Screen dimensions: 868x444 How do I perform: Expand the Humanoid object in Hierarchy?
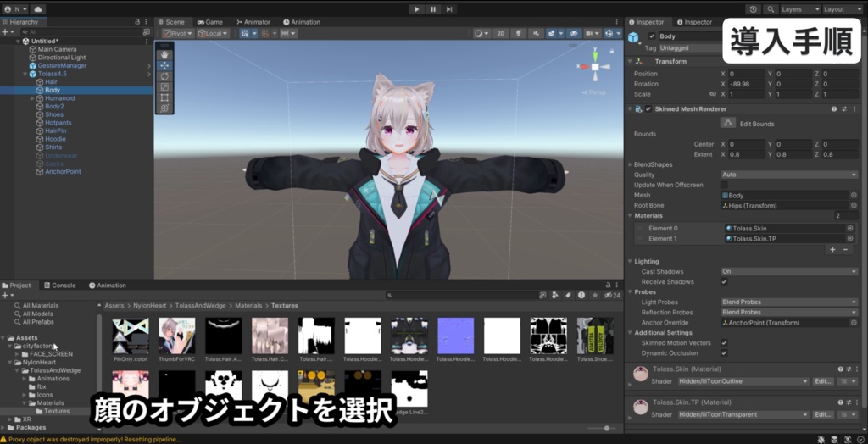[x=33, y=98]
